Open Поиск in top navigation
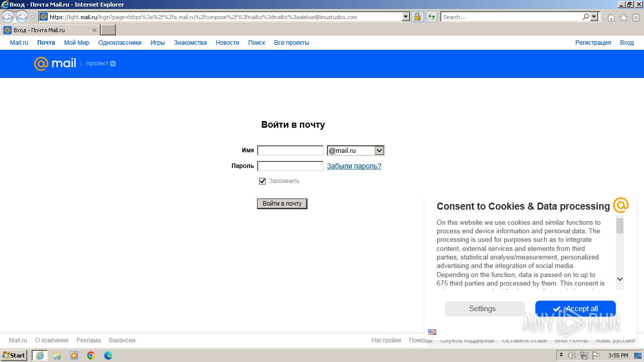644x362 pixels. (257, 43)
